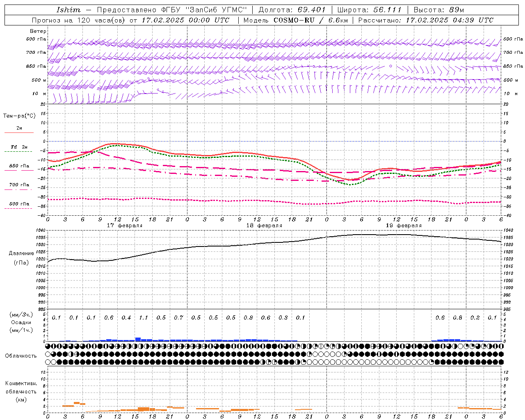This screenshot has width=525, height=420.
Task: Click the precipitation value 0.2
Action: (475, 318)
